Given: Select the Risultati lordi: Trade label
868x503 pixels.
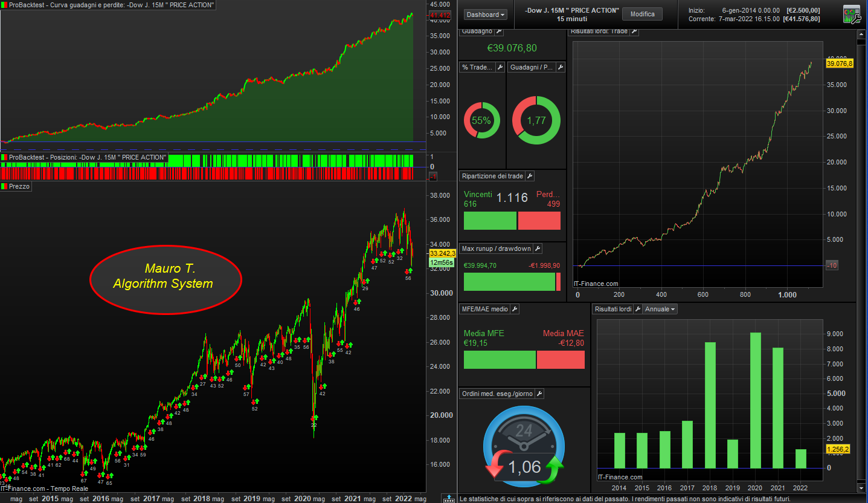Looking at the screenshot, I should [599, 31].
